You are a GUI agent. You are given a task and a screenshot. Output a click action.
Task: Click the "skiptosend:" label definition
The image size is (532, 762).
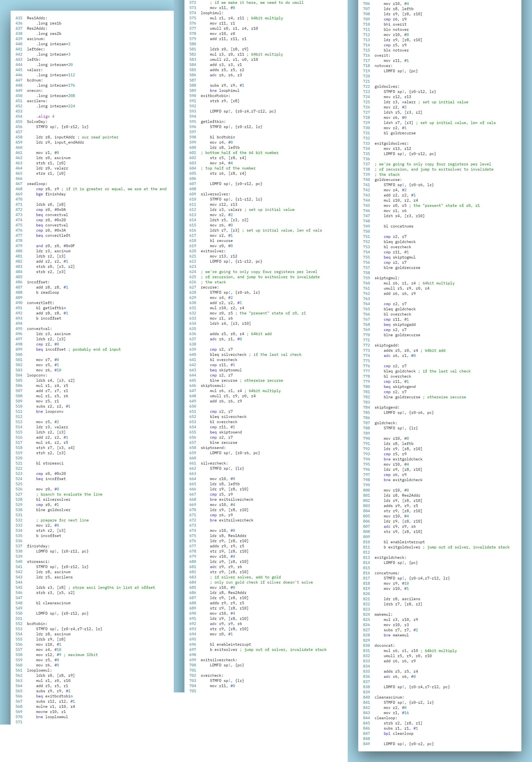(x=213, y=448)
